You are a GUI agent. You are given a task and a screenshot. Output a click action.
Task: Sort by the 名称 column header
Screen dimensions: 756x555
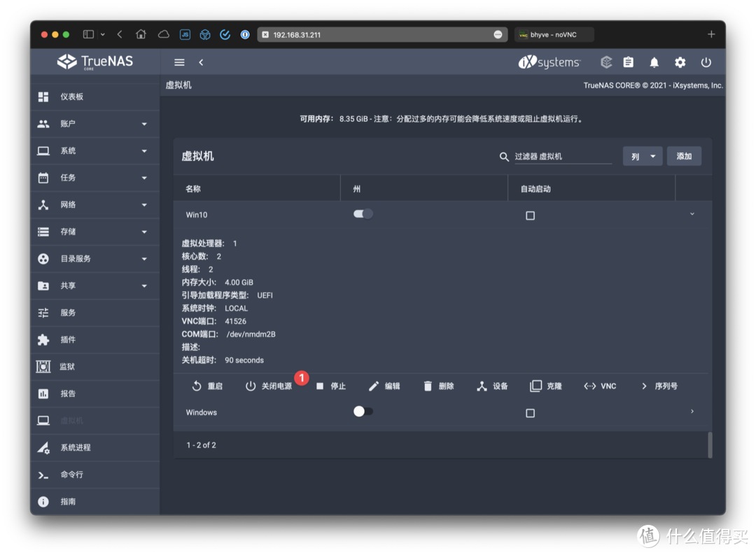click(x=193, y=189)
